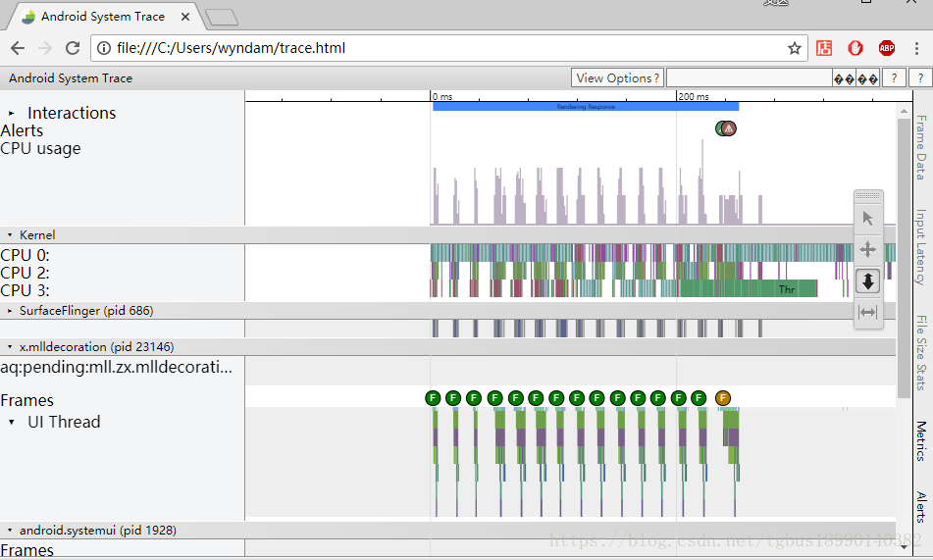Click the red alert warning circle
The image size is (933, 560).
click(728, 127)
